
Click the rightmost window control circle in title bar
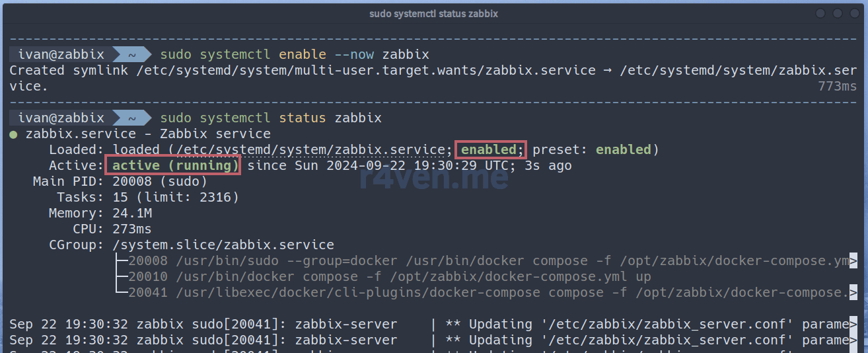point(854,13)
